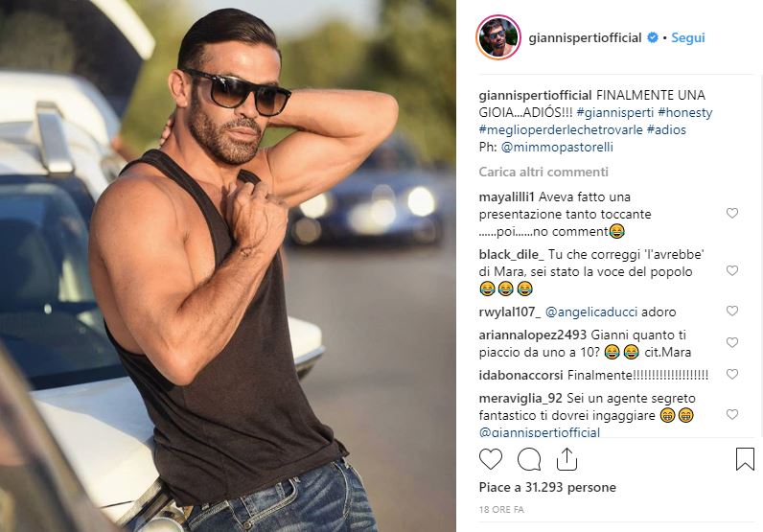
Task: Open the @angelicaducci mention
Action: click(x=590, y=312)
